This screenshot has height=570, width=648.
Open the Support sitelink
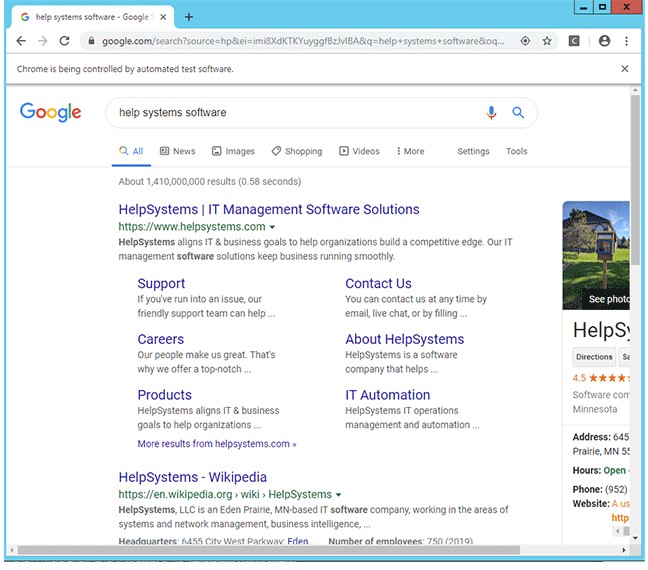coord(161,284)
